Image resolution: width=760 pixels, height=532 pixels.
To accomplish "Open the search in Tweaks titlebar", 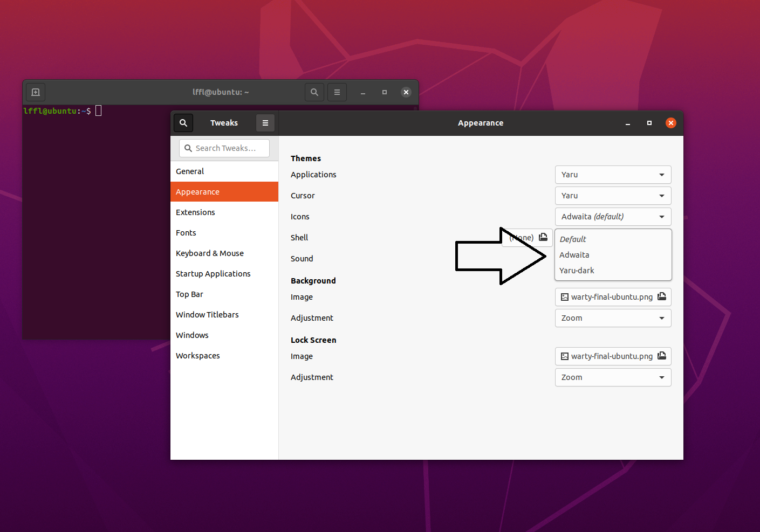I will click(183, 122).
